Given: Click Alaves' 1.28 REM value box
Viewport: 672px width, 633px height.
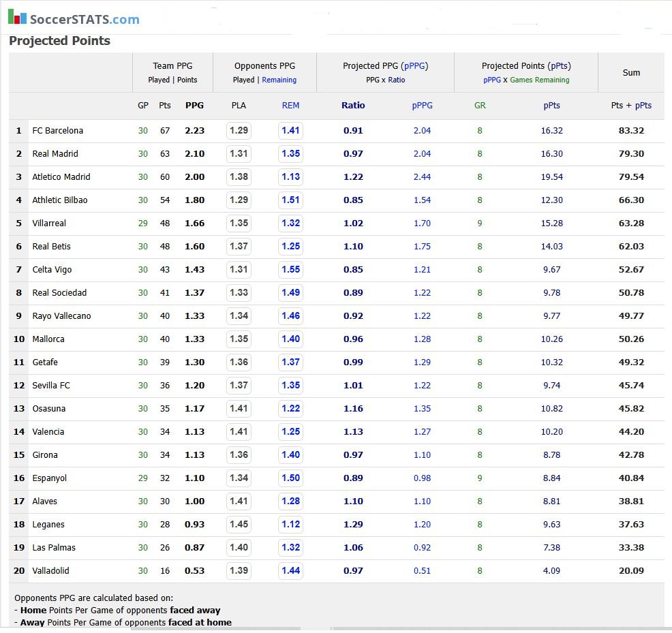Looking at the screenshot, I should click(290, 501).
